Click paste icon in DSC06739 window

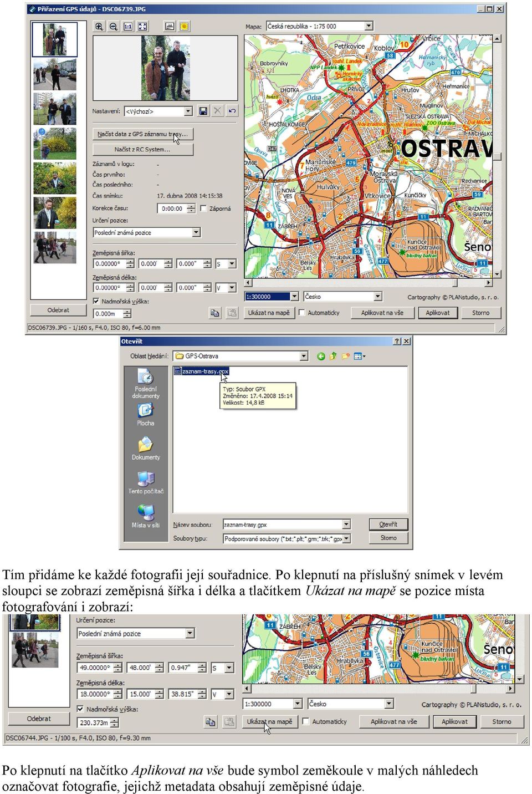[x=233, y=313]
